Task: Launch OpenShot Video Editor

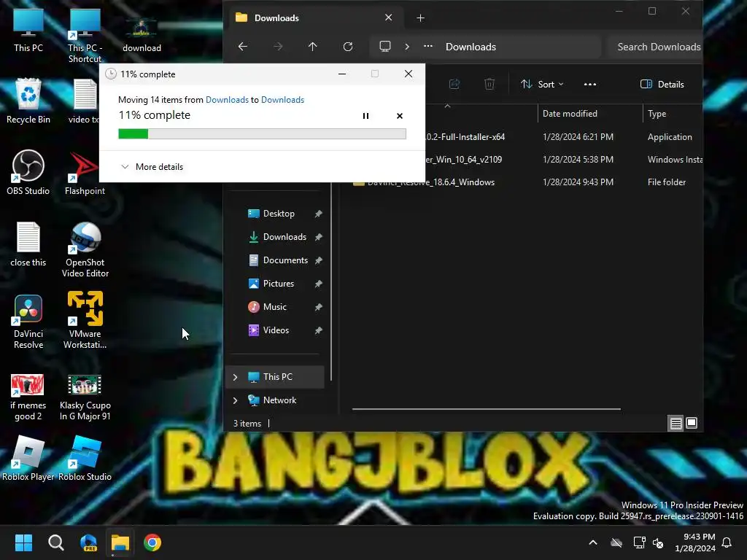Action: pos(85,249)
